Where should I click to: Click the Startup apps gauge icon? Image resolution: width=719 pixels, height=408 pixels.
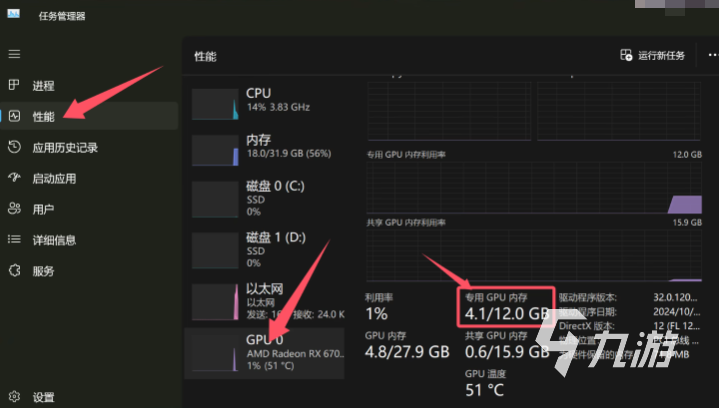pyautogui.click(x=14, y=178)
